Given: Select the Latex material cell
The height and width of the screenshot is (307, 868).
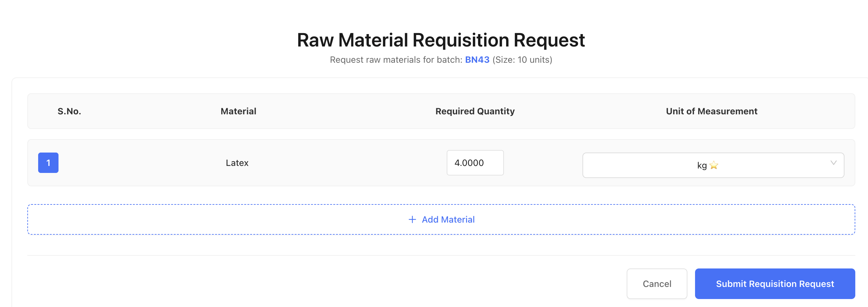Looking at the screenshot, I should (237, 163).
